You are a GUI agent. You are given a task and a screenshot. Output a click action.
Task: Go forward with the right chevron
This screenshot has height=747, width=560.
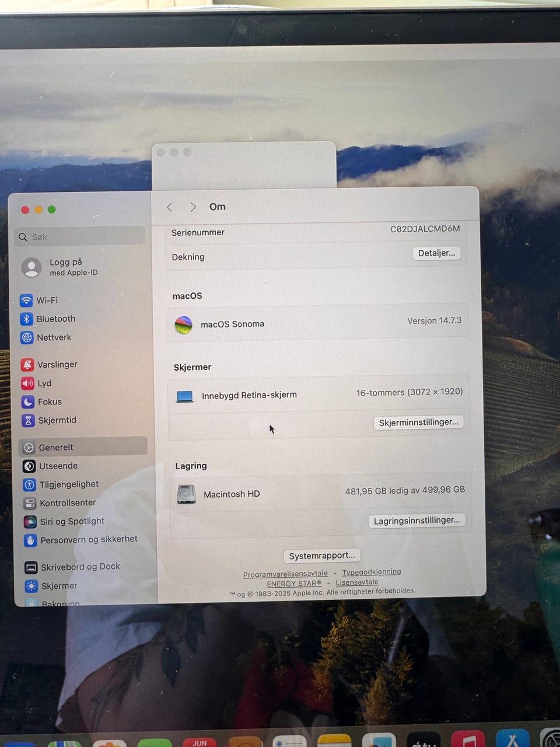click(193, 207)
